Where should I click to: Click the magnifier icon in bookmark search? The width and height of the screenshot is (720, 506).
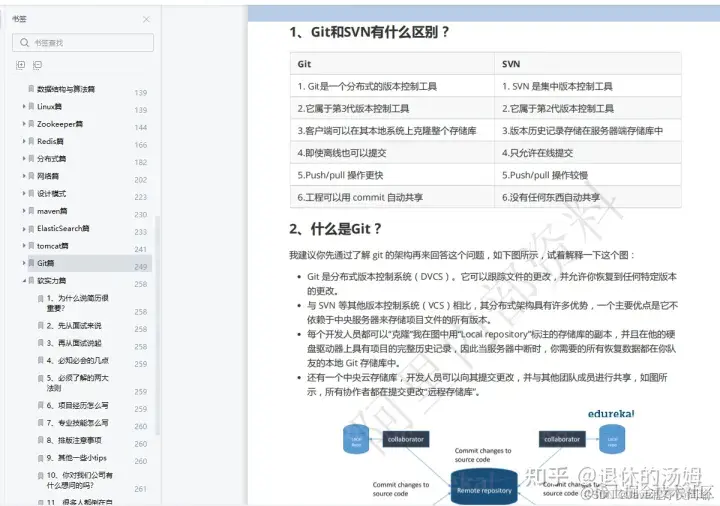tap(24, 43)
